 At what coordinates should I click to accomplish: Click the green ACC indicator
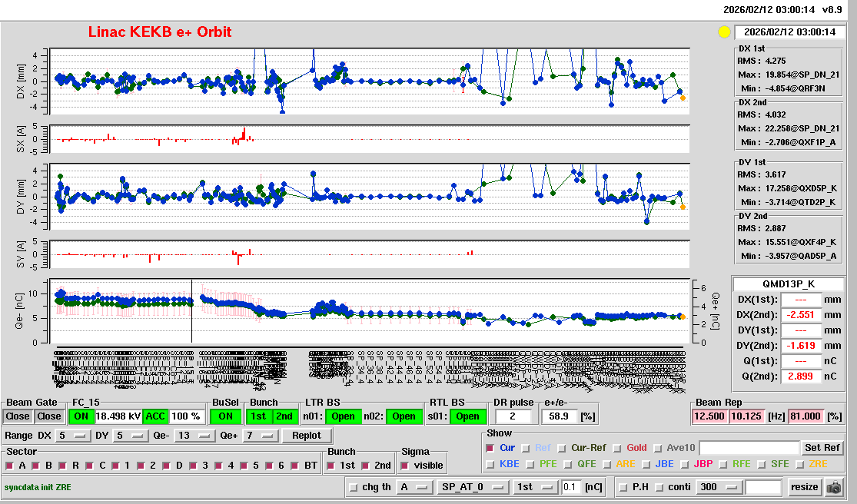click(155, 416)
